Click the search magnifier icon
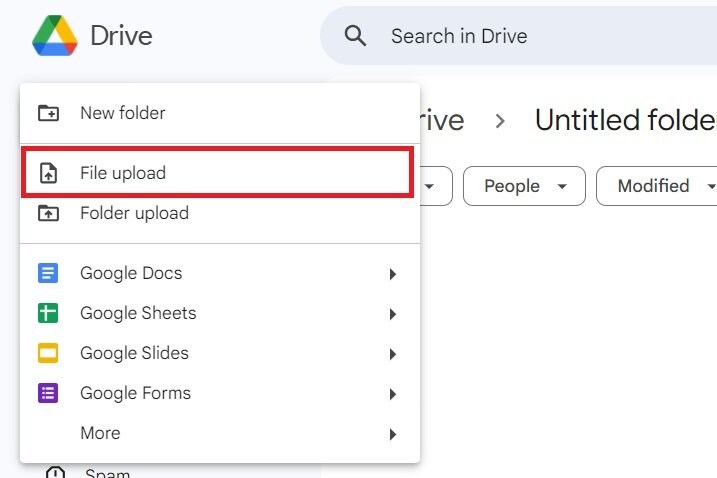 click(x=355, y=36)
